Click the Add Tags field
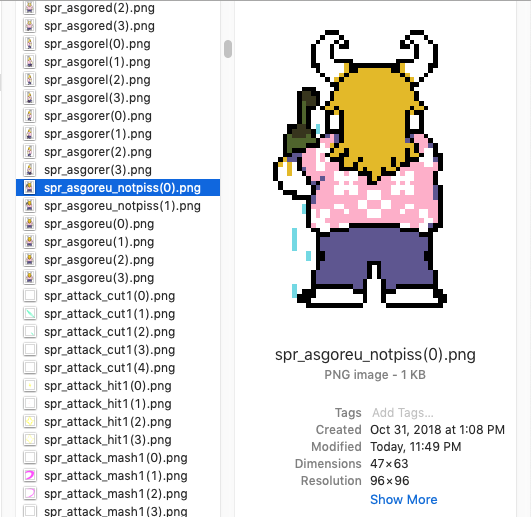 coord(403,413)
